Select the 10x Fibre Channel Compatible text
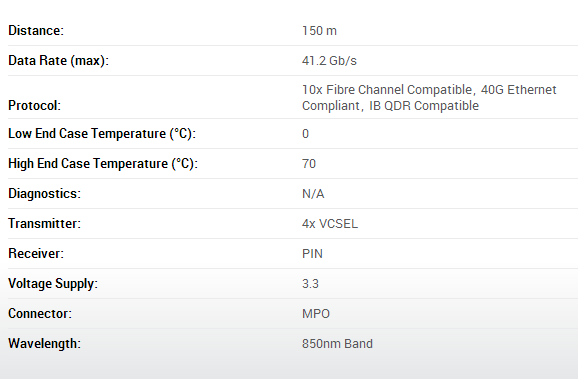Viewport: 578px width, 379px height. 387,90
